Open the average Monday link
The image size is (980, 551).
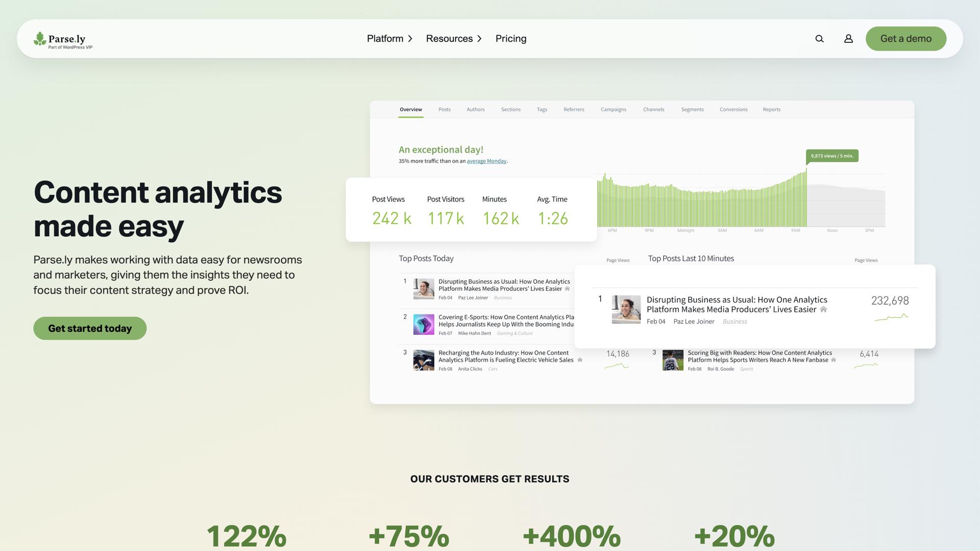click(x=486, y=161)
